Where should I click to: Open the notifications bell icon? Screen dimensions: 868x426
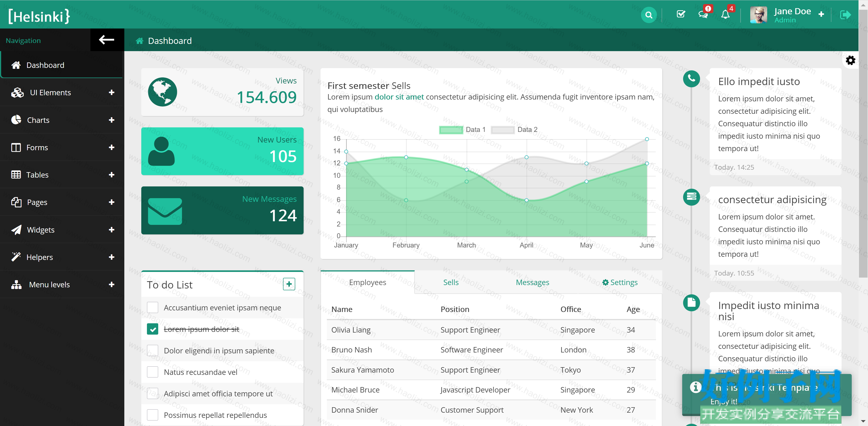coord(725,14)
